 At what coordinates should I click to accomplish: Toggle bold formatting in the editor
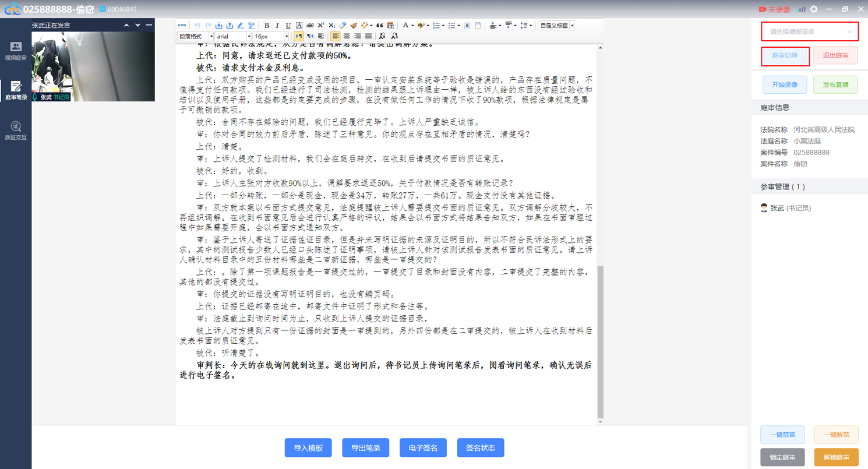click(267, 26)
